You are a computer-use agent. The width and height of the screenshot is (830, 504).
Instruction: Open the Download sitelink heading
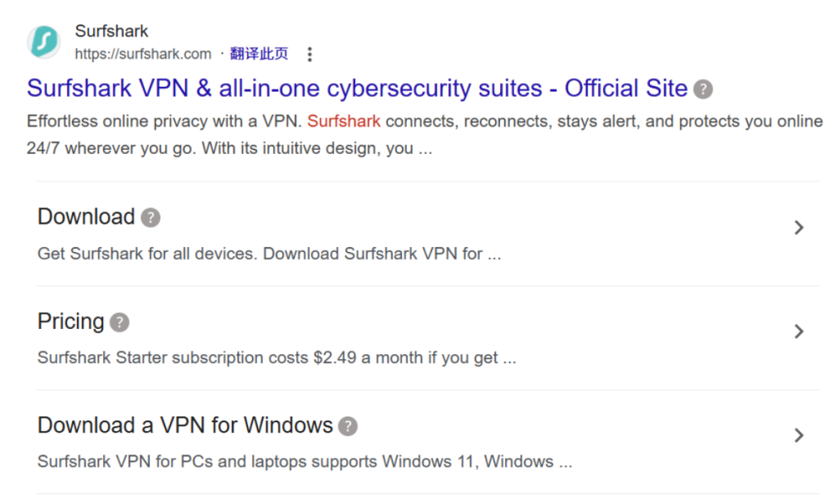(86, 216)
